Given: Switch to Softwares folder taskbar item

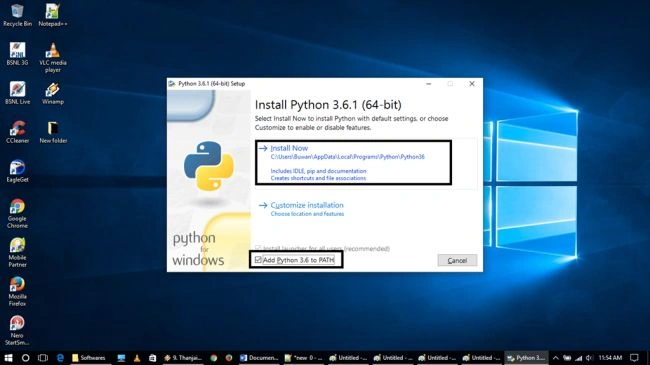Looking at the screenshot, I should (90, 358).
